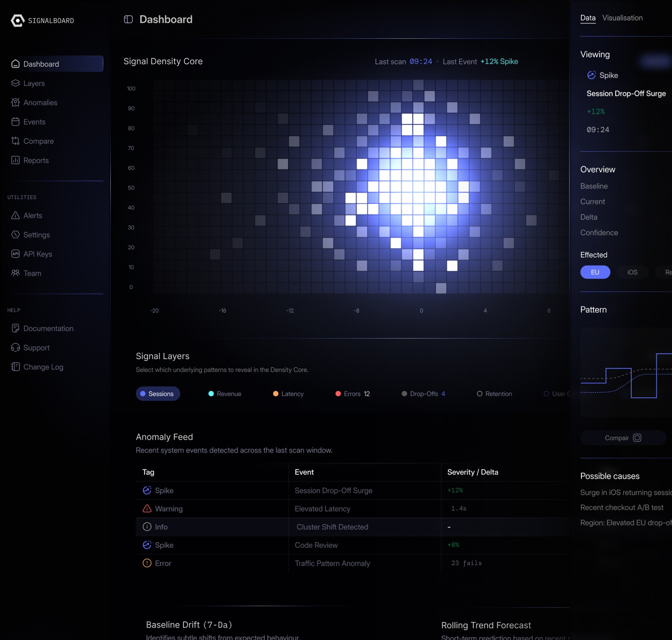The image size is (672, 640).
Task: Enable the Latency signal layer
Action: click(288, 394)
